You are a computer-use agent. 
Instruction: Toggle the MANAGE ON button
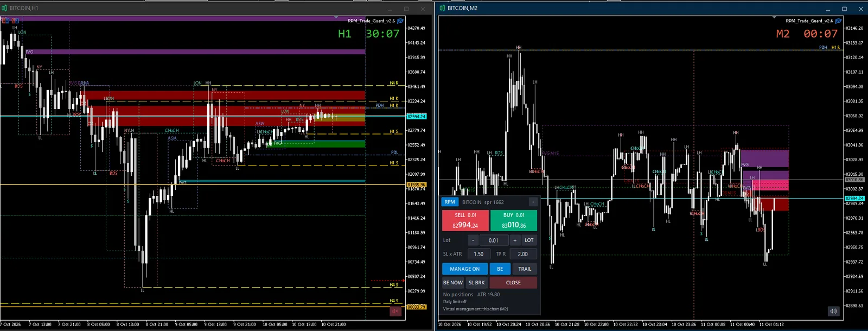tap(465, 269)
